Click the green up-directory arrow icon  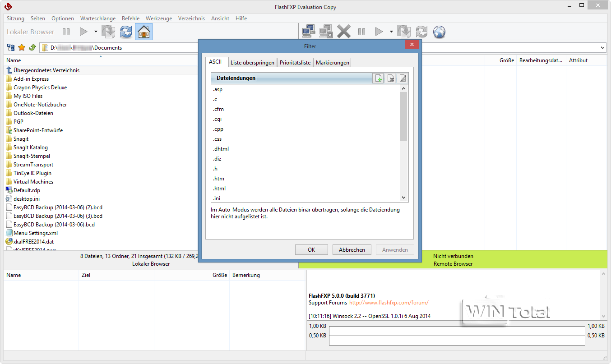[32, 47]
